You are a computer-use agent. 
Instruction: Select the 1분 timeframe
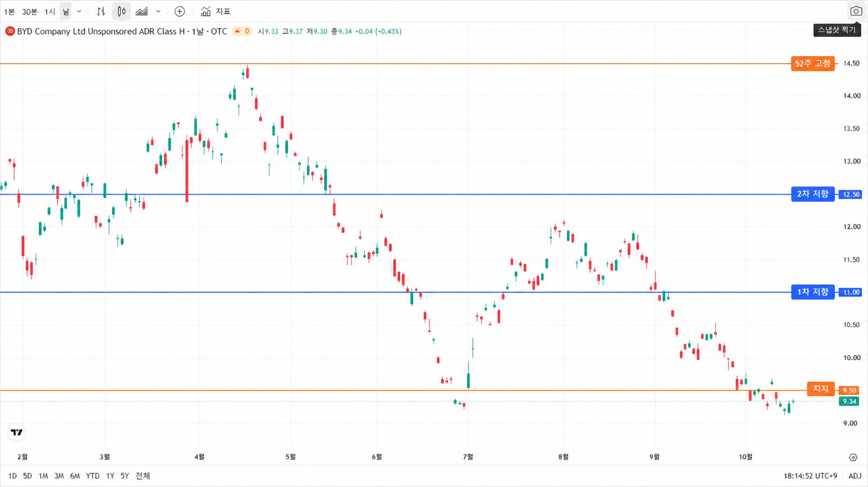[x=10, y=11]
